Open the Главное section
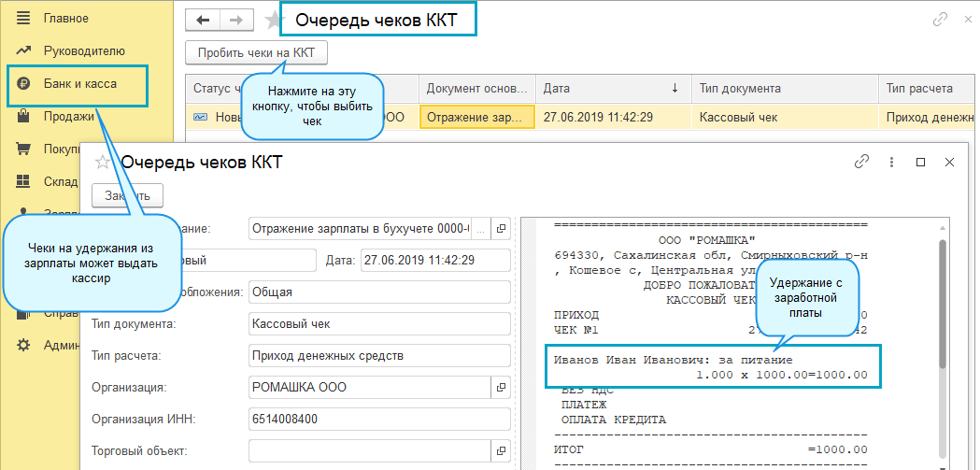This screenshot has height=470, width=980. [65, 19]
